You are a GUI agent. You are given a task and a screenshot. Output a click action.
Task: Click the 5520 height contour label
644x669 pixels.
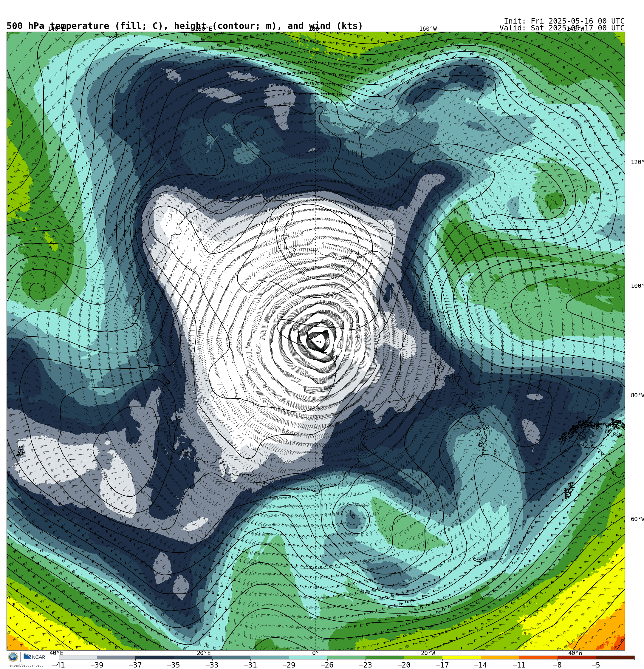click(x=64, y=109)
